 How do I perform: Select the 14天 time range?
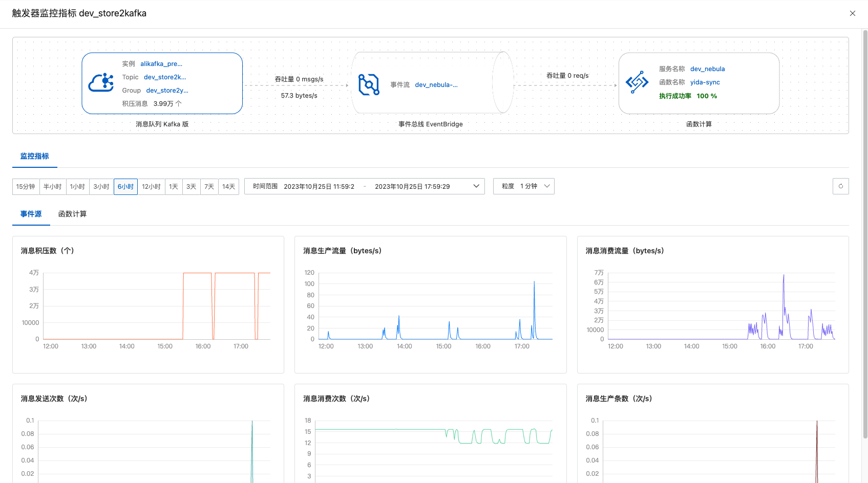pos(229,187)
